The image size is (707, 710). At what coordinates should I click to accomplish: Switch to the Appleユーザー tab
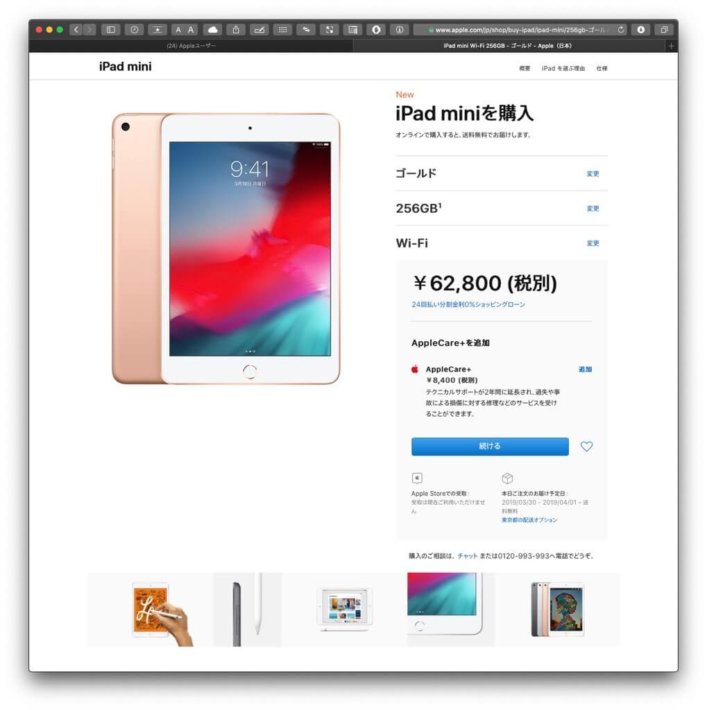click(x=191, y=46)
